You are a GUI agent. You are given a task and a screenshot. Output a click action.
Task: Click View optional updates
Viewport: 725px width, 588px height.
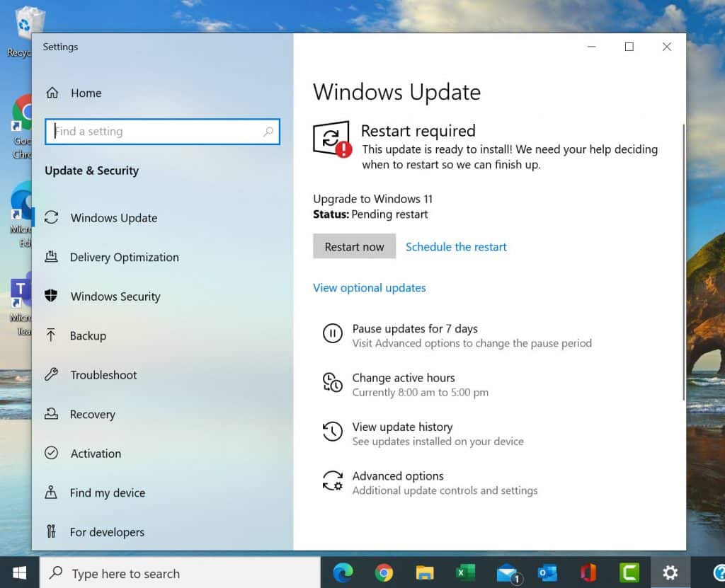tap(369, 287)
